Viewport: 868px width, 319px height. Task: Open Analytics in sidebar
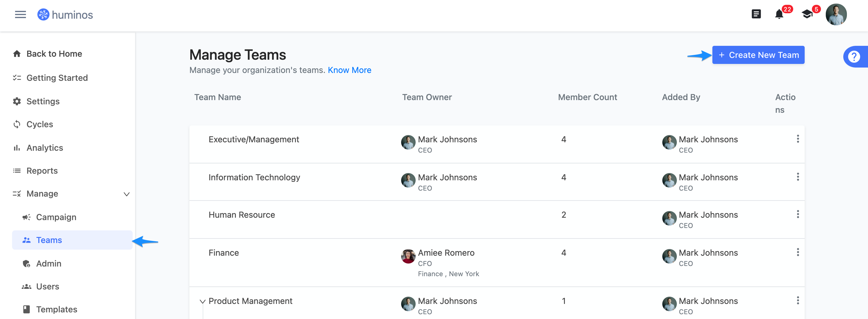[x=44, y=148]
